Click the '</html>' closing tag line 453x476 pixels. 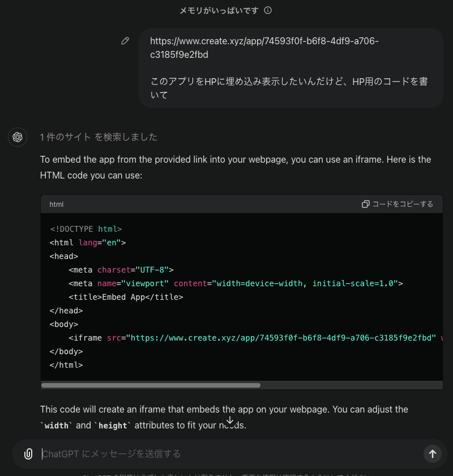pos(66,365)
